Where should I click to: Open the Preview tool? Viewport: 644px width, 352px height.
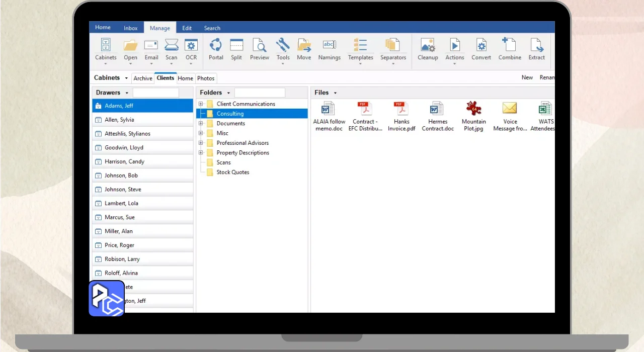[260, 46]
